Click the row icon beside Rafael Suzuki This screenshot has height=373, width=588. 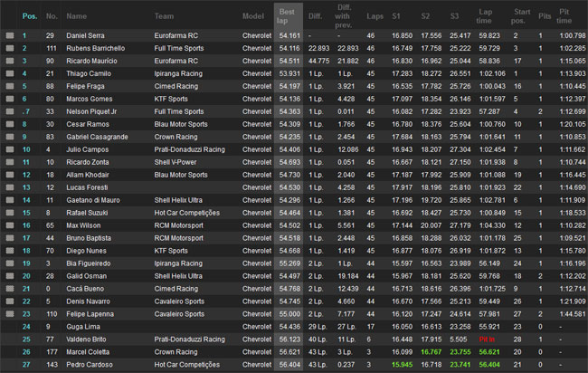[x=10, y=213]
